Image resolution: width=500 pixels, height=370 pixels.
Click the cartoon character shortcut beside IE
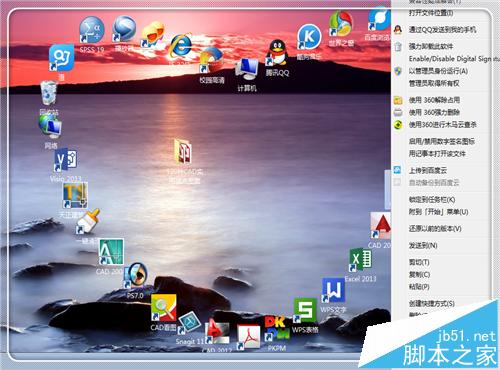click(153, 35)
